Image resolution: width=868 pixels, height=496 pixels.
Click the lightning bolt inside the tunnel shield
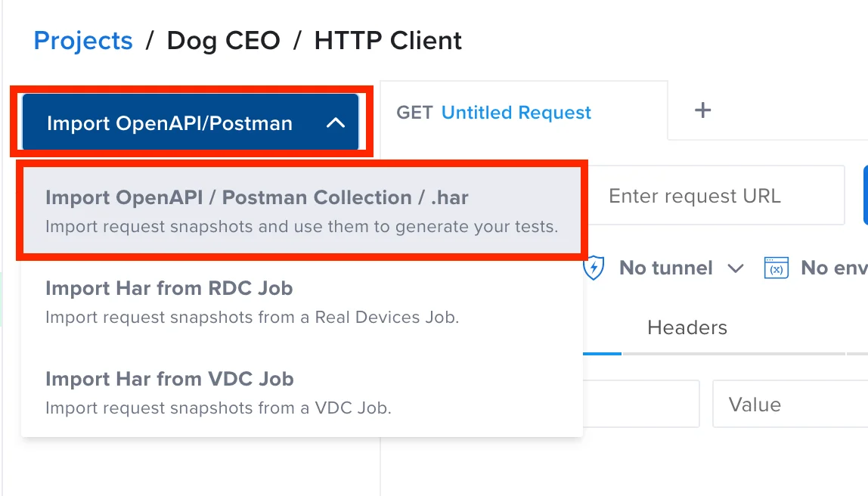(x=594, y=268)
